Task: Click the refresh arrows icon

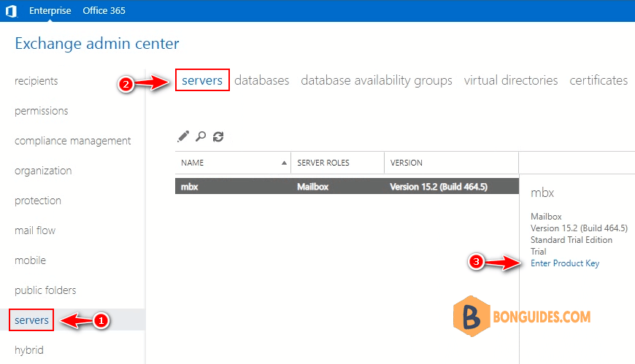Action: 218,137
